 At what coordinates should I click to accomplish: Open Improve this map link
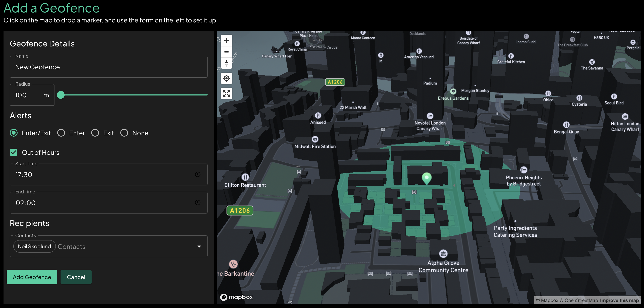619,300
